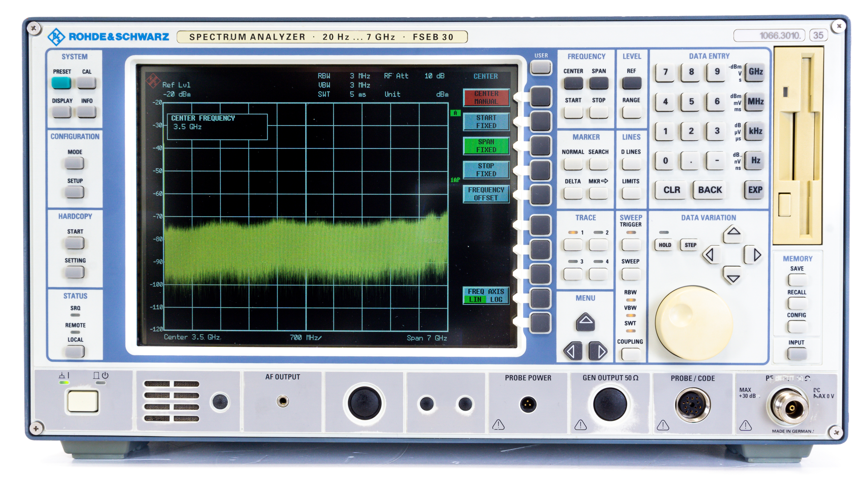The width and height of the screenshot is (868, 481).
Task: Push the LIMITS key
Action: pos(631,193)
